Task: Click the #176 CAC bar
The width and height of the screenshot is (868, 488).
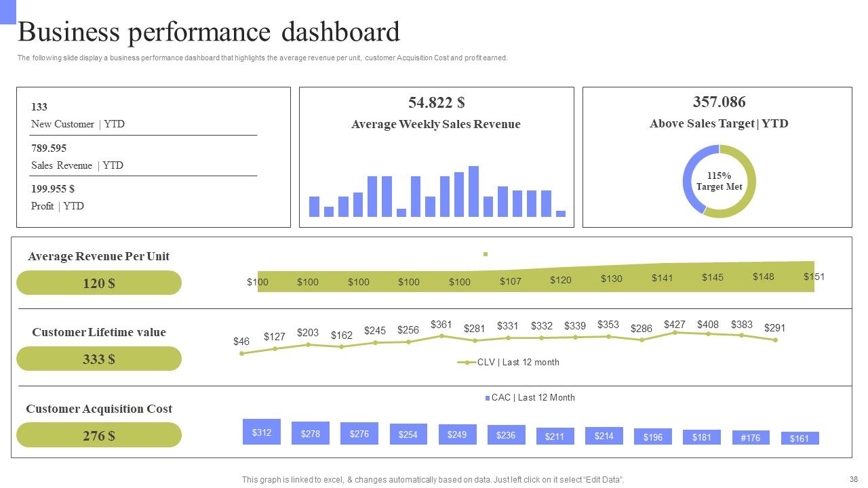Action: 751,437
